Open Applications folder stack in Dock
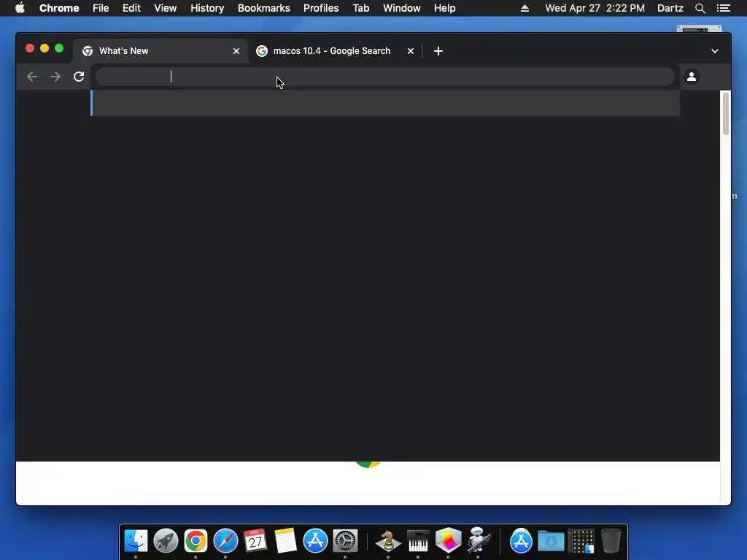 point(521,540)
